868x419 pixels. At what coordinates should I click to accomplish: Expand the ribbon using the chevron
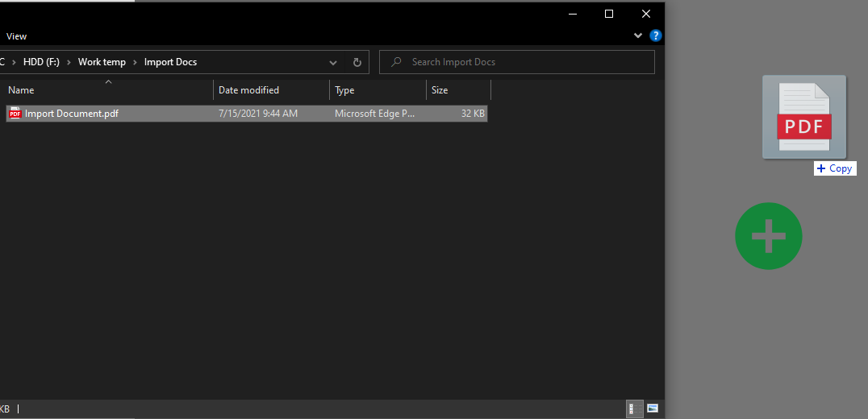click(638, 36)
